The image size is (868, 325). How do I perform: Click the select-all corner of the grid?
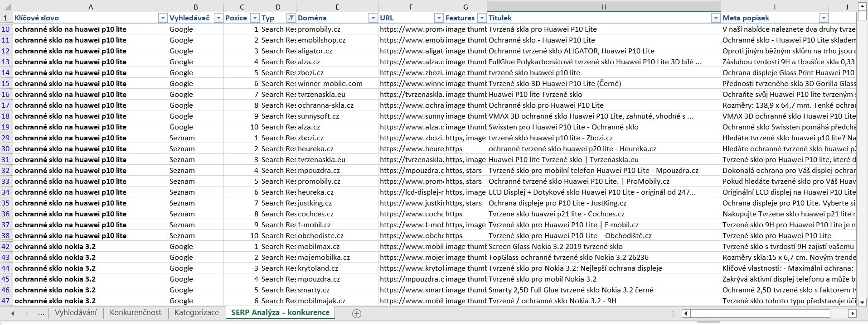[x=6, y=7]
